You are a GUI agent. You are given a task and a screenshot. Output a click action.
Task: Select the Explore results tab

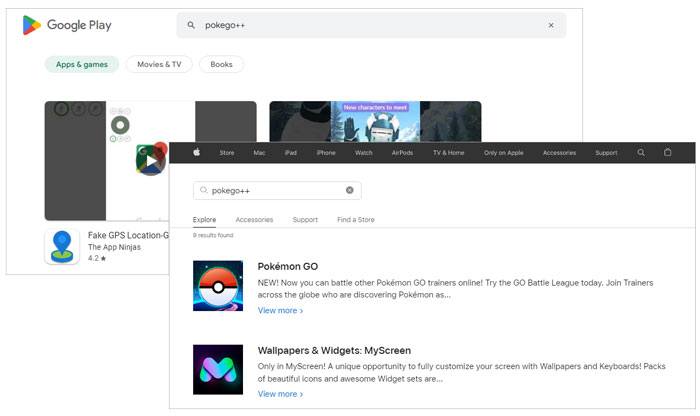click(204, 220)
